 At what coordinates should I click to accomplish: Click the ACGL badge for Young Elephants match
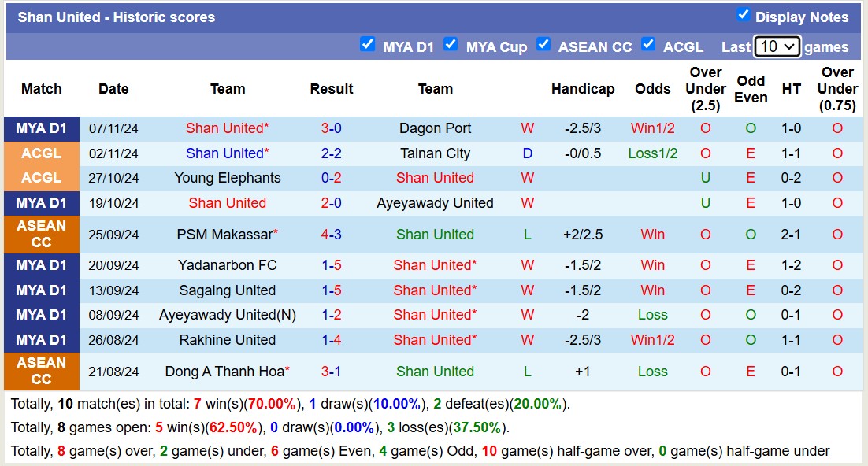tap(41, 178)
